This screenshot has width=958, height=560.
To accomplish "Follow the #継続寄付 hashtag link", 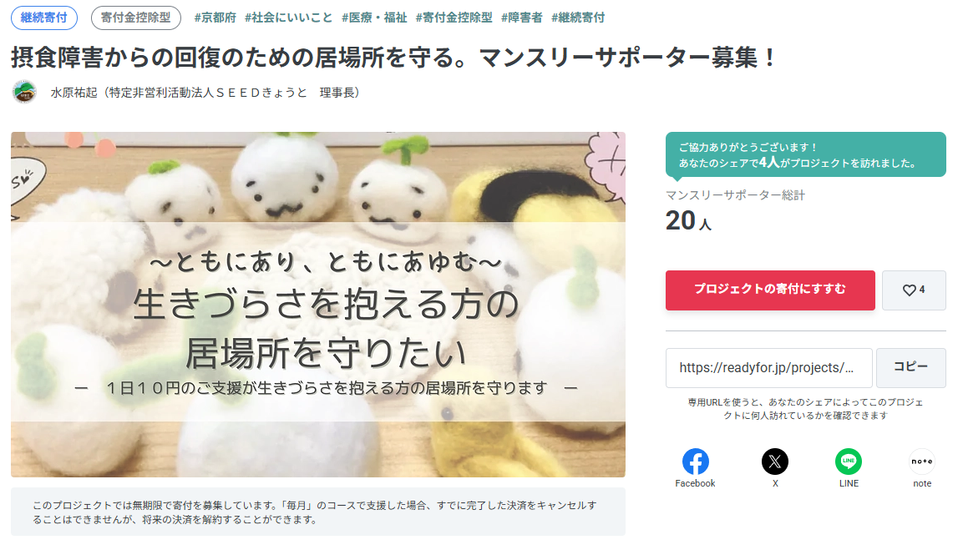I will pos(578,18).
